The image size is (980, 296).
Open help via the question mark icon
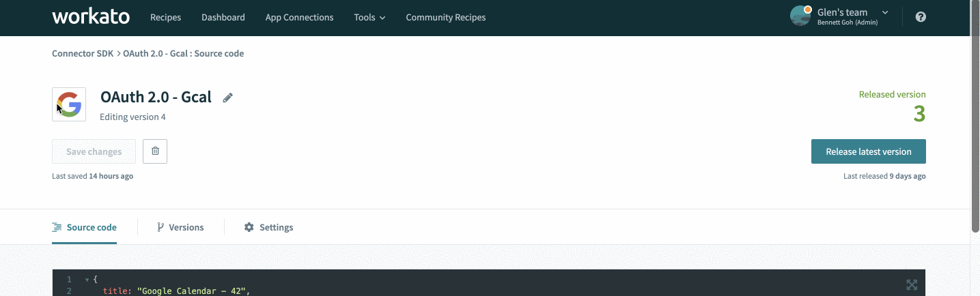coord(921,17)
